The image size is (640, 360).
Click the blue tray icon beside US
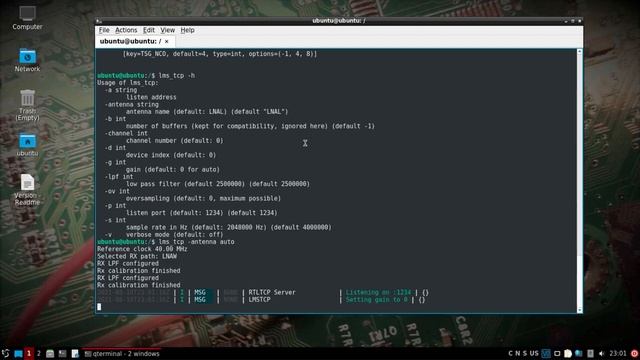pos(546,353)
